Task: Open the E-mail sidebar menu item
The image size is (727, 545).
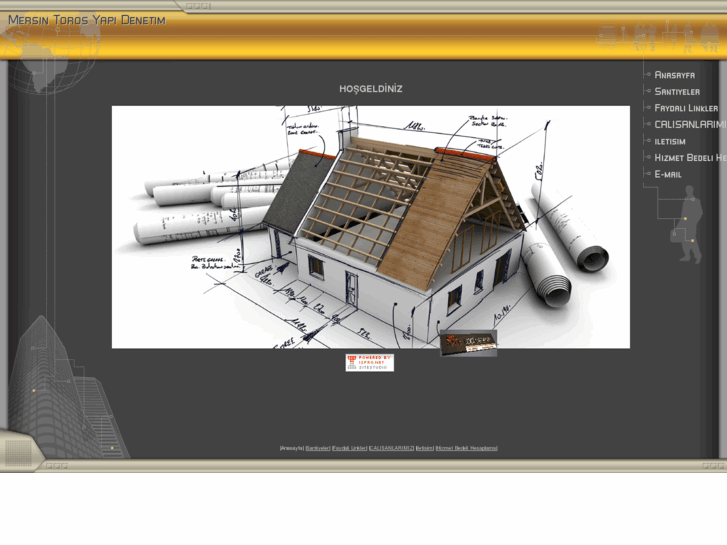Action: (668, 174)
